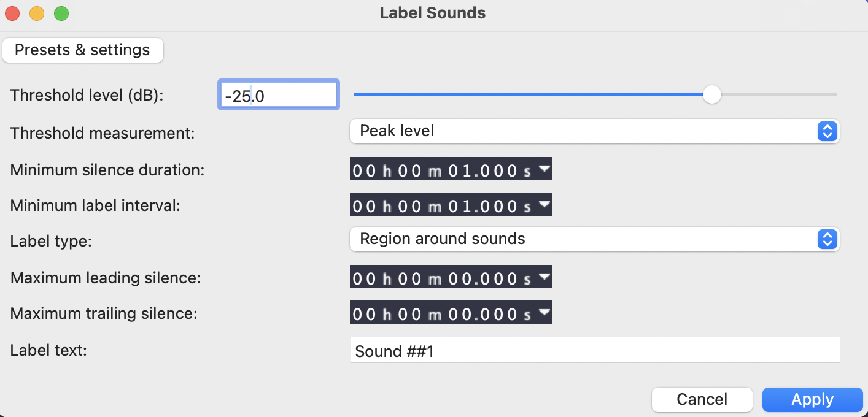Viewport: 868px width, 417px height.
Task: Select seconds digits in Minimum label interval
Action: coord(460,205)
